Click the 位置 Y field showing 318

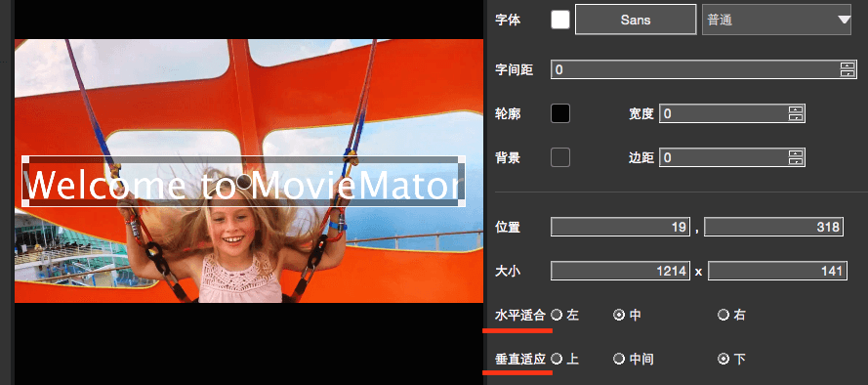point(773,227)
